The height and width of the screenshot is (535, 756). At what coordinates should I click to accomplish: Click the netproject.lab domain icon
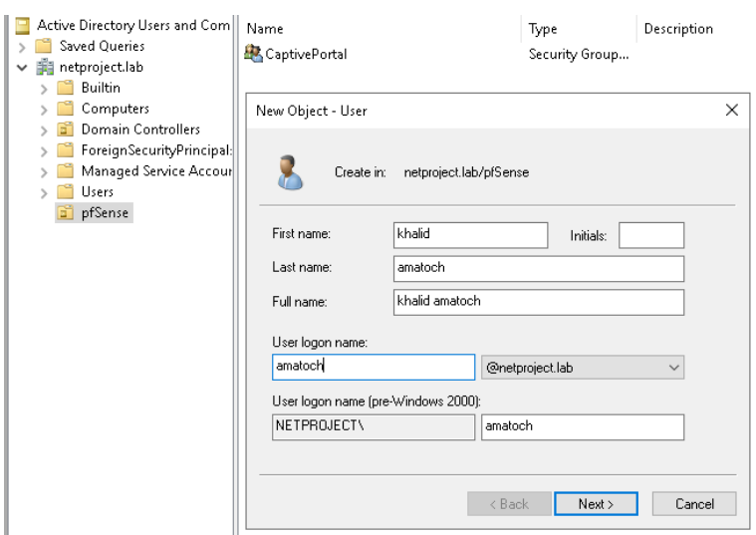pos(45,67)
